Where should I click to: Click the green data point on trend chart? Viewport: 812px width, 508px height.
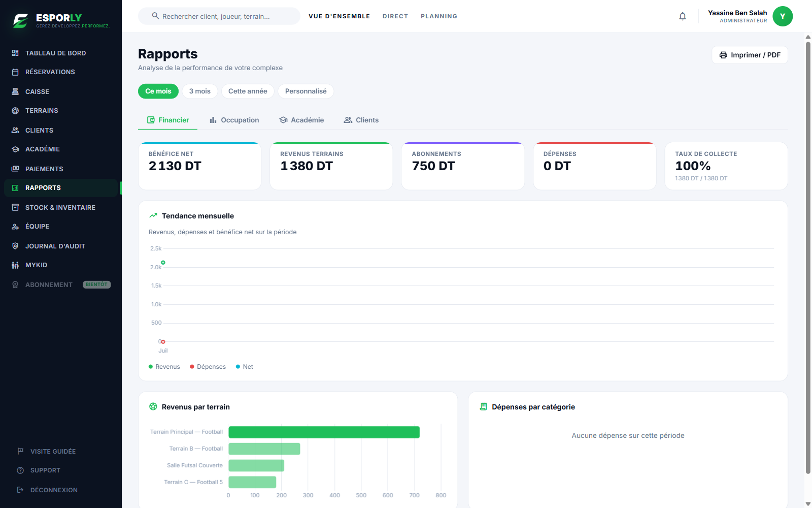(163, 263)
